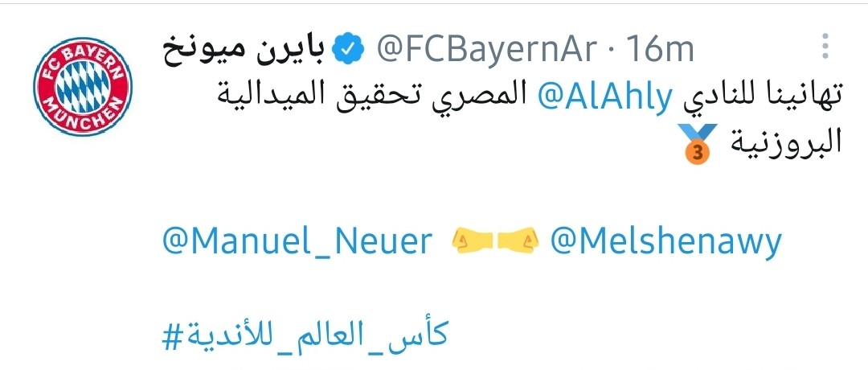The height and width of the screenshot is (370, 868).
Task: Open the FC Bayern München profile avatar
Action: click(82, 86)
